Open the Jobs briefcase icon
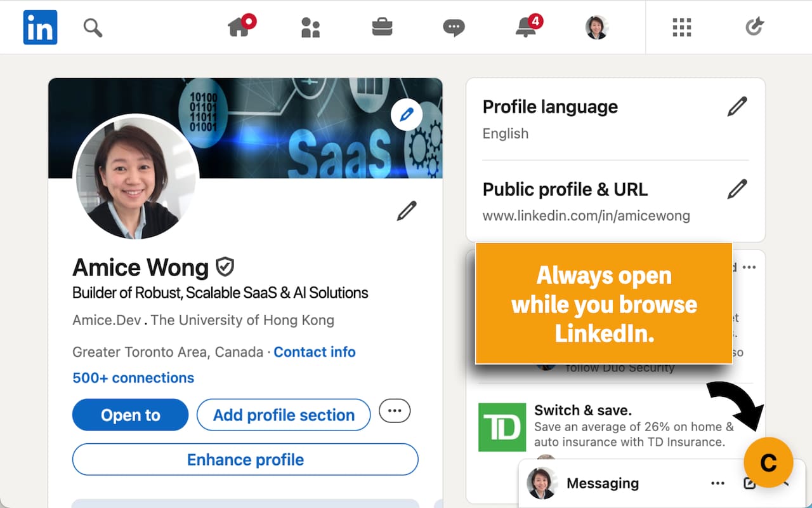 (x=382, y=27)
